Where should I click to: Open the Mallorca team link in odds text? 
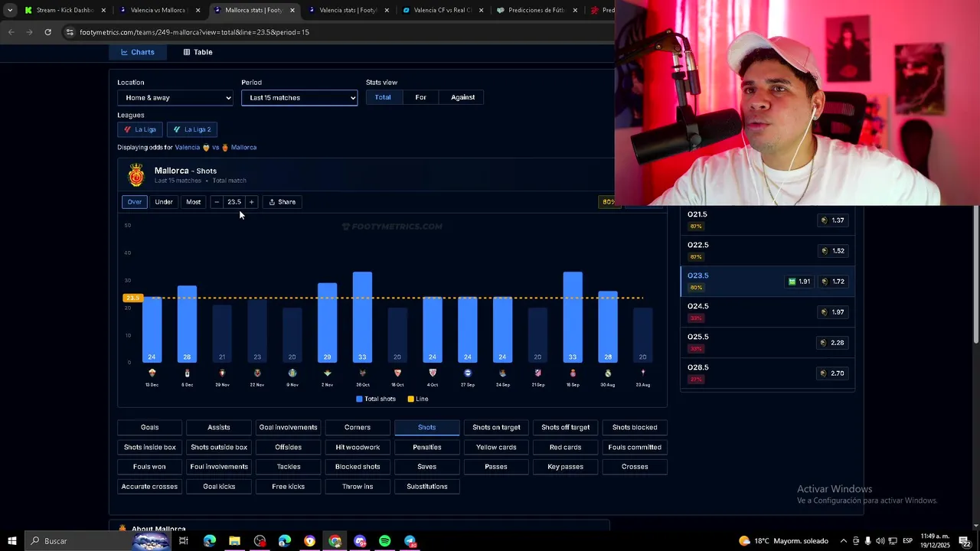(x=243, y=147)
